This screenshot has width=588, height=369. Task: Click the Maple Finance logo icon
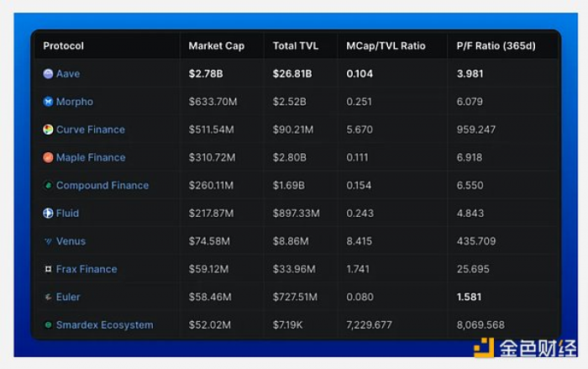[48, 157]
